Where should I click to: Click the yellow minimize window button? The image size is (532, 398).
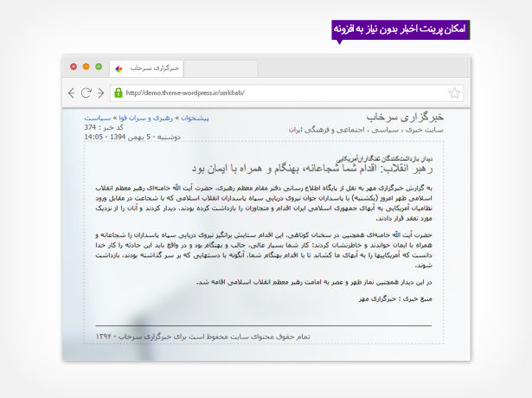tap(87, 67)
